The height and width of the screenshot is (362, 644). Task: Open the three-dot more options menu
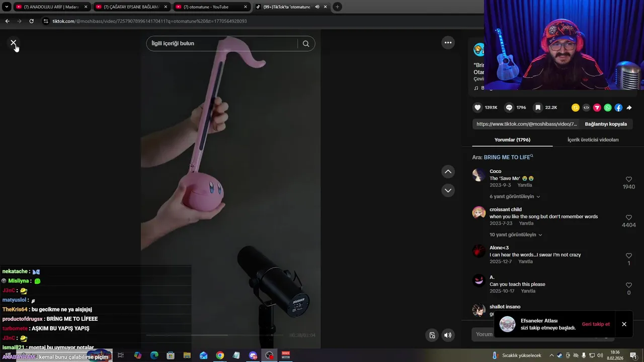pyautogui.click(x=448, y=43)
